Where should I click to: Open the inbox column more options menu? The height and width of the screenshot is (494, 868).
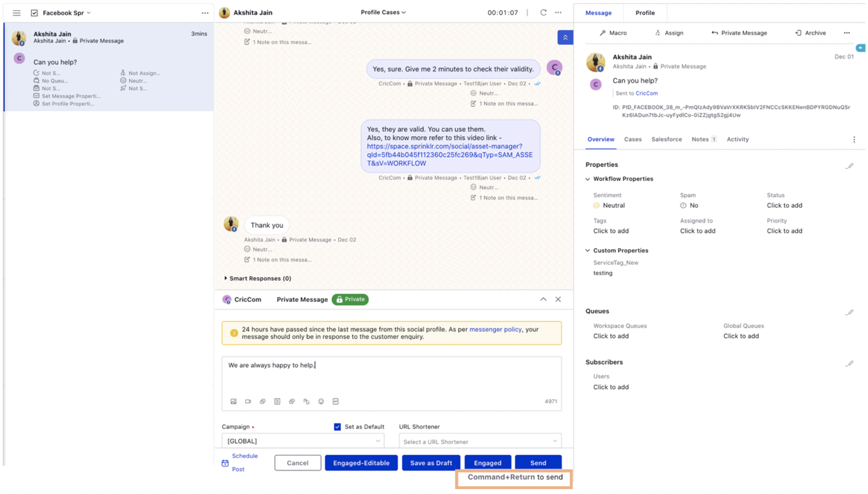tap(205, 13)
